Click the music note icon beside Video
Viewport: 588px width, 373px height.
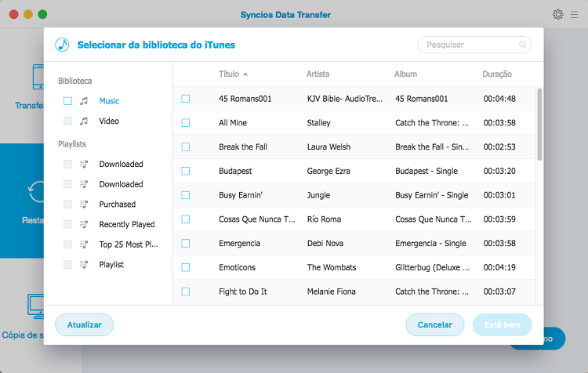(x=84, y=121)
